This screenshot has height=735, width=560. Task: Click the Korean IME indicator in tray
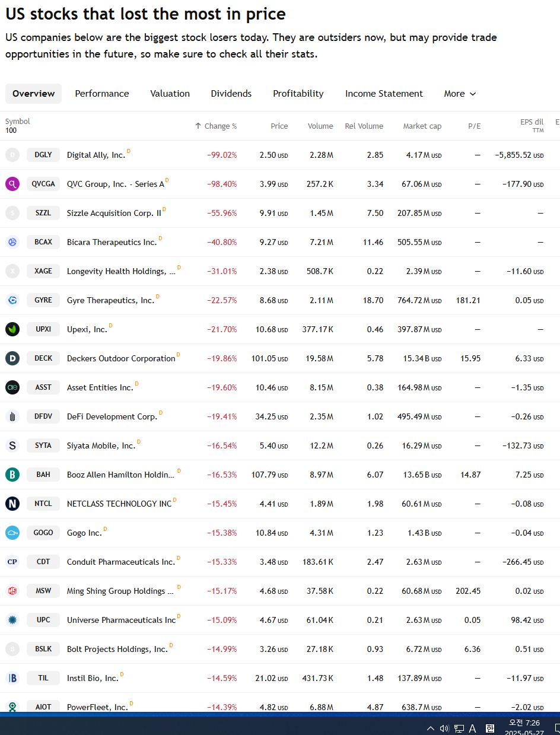(490, 728)
